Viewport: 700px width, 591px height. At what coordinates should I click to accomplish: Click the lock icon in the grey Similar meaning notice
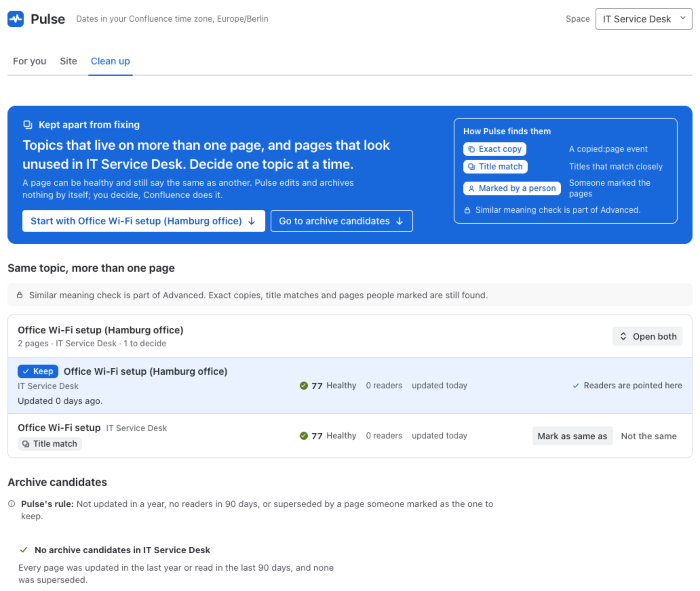pos(20,295)
